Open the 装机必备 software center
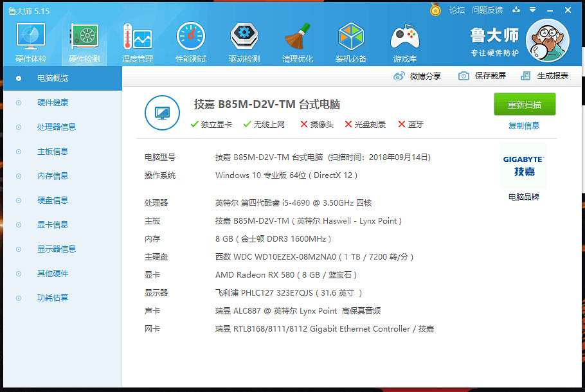The height and width of the screenshot is (392, 585). point(351,40)
